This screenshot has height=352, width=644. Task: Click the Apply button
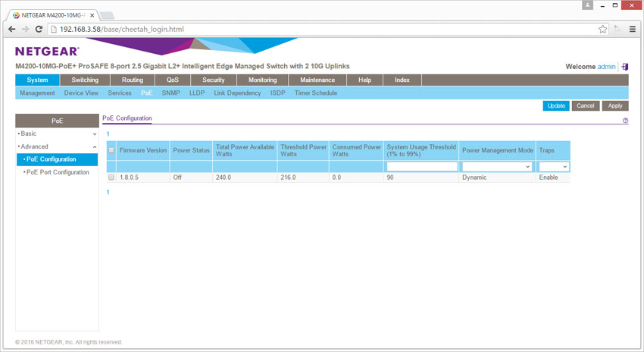tap(615, 105)
